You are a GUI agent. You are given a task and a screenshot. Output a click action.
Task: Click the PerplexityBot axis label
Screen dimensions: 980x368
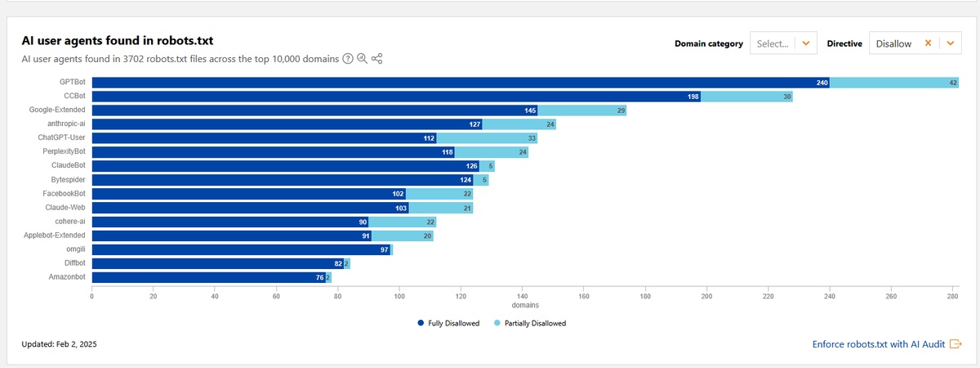64,151
